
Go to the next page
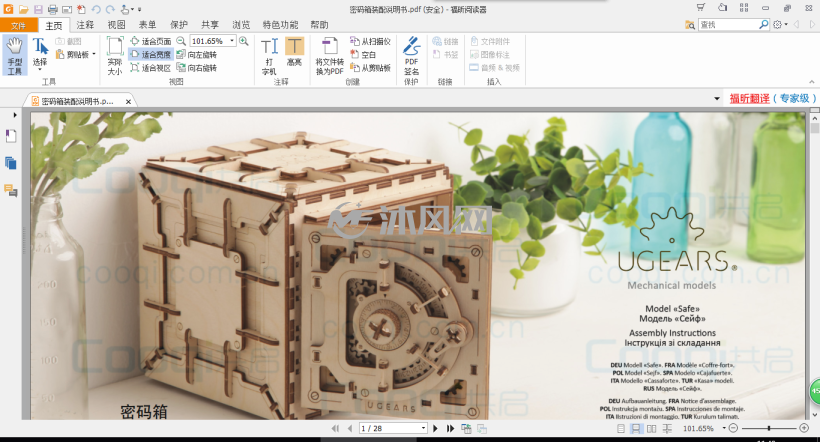(x=435, y=428)
